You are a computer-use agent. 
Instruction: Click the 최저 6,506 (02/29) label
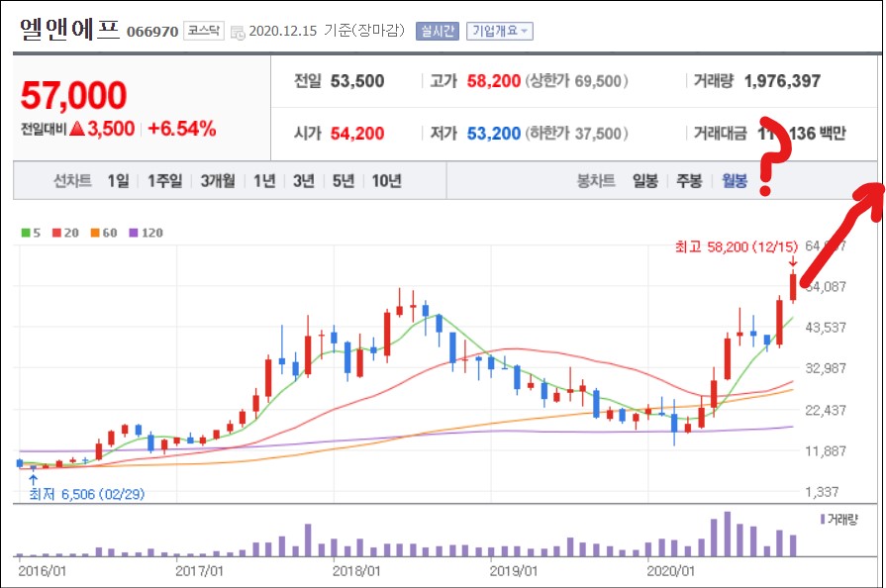click(x=87, y=495)
